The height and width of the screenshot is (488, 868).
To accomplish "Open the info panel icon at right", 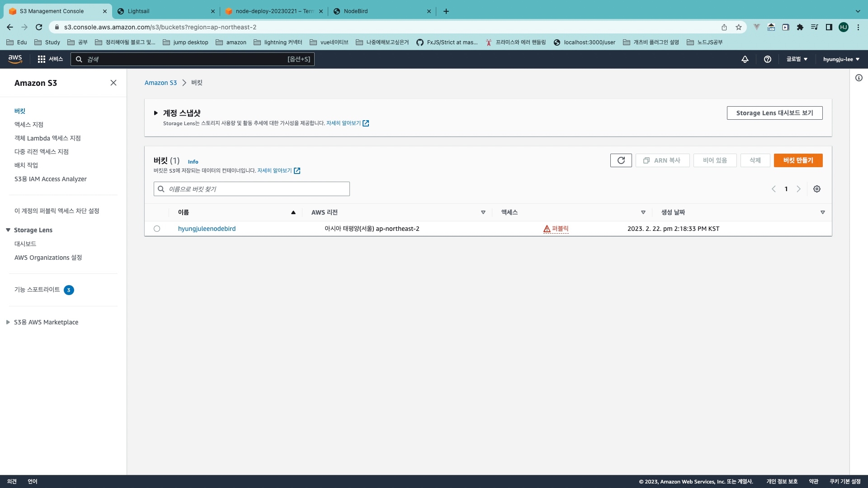I will (x=859, y=78).
